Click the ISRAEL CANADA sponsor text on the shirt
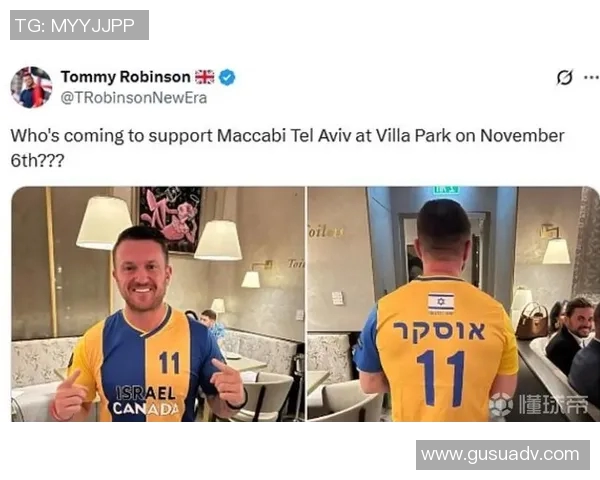The height and width of the screenshot is (480, 600). (146, 400)
